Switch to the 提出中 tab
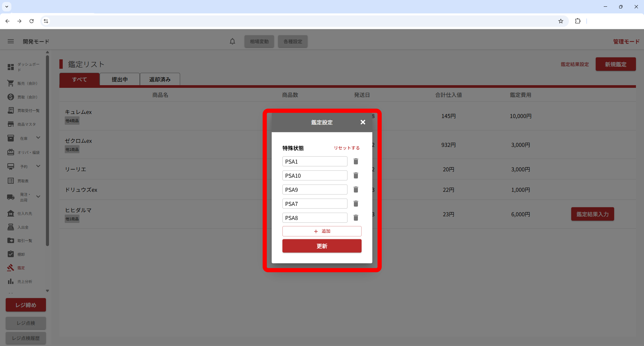The width and height of the screenshot is (644, 346). tap(120, 79)
